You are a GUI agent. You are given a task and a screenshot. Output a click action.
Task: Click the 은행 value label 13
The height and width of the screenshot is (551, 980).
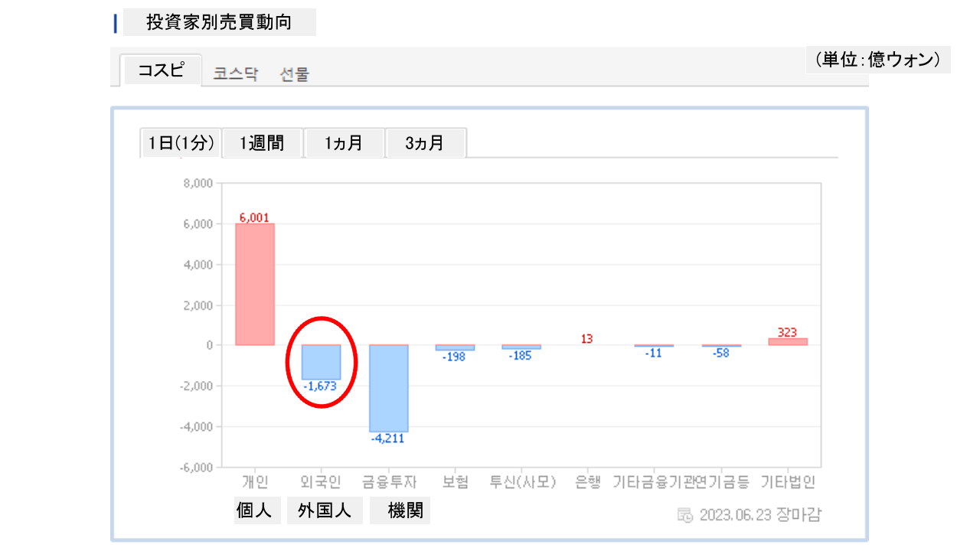pos(587,338)
